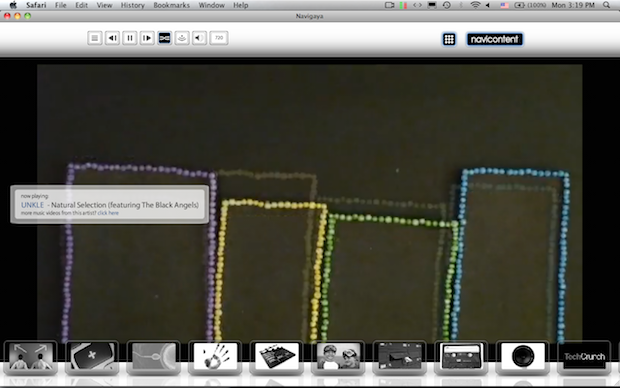Open the Bookmarks menu

[172, 5]
